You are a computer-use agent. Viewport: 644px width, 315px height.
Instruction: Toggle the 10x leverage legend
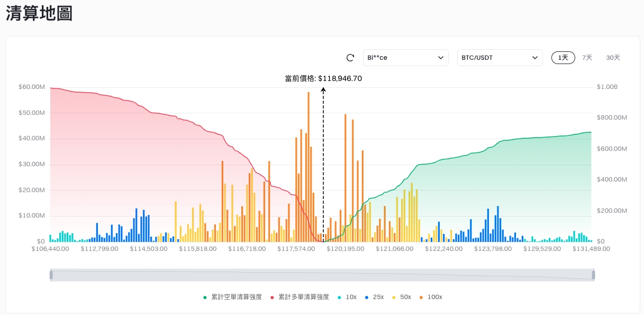[x=347, y=297]
